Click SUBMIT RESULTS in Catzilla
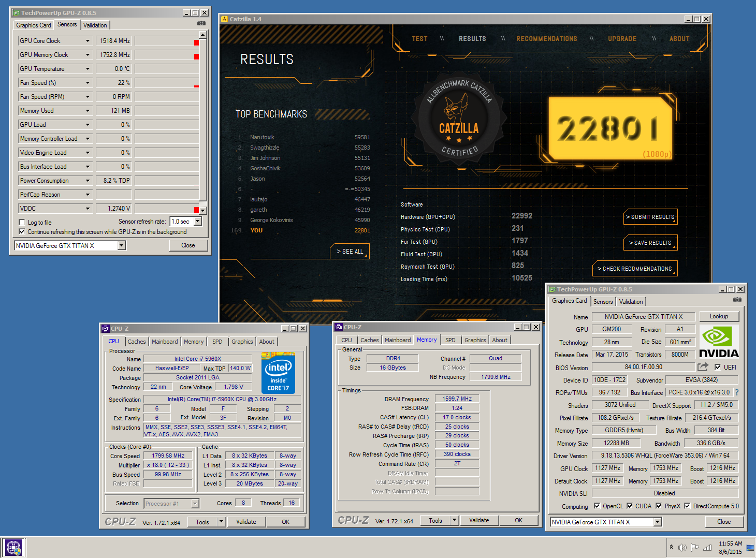Viewport: 756px width, 558px height. (650, 217)
